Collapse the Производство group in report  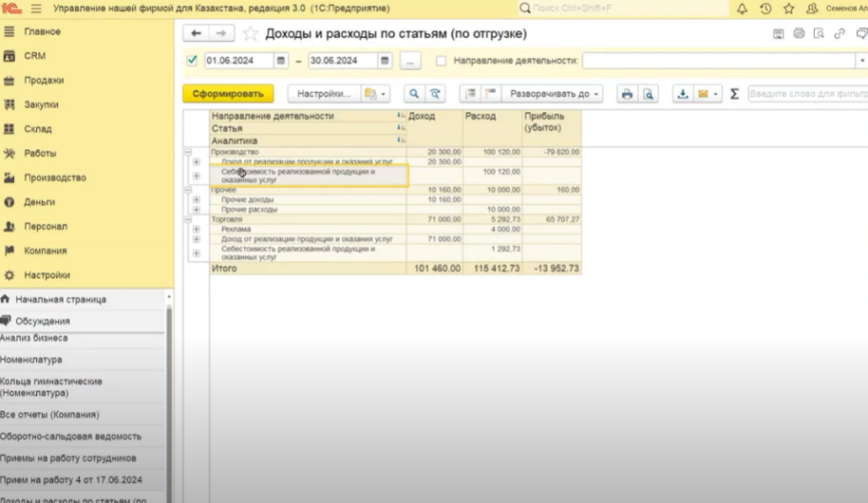(x=187, y=152)
